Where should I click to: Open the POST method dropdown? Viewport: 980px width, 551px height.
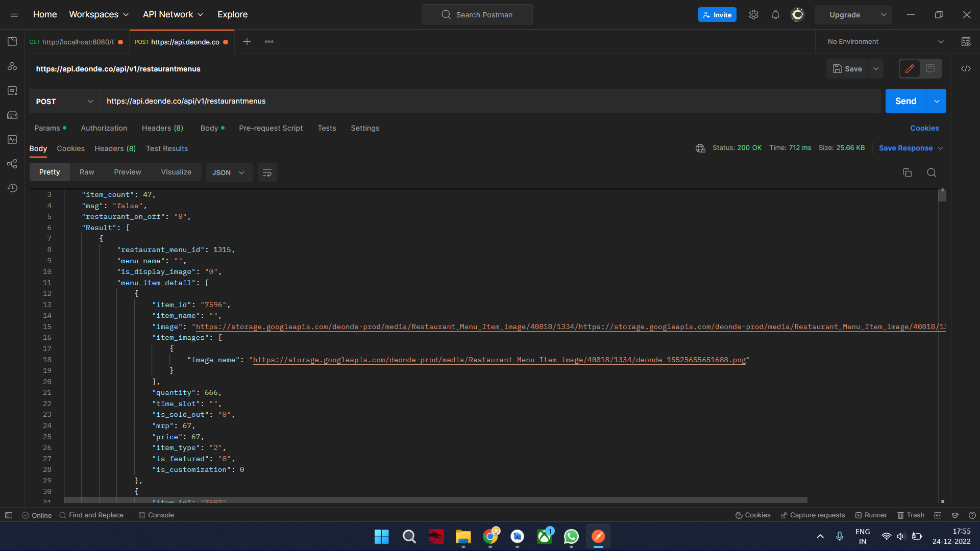[x=64, y=101]
